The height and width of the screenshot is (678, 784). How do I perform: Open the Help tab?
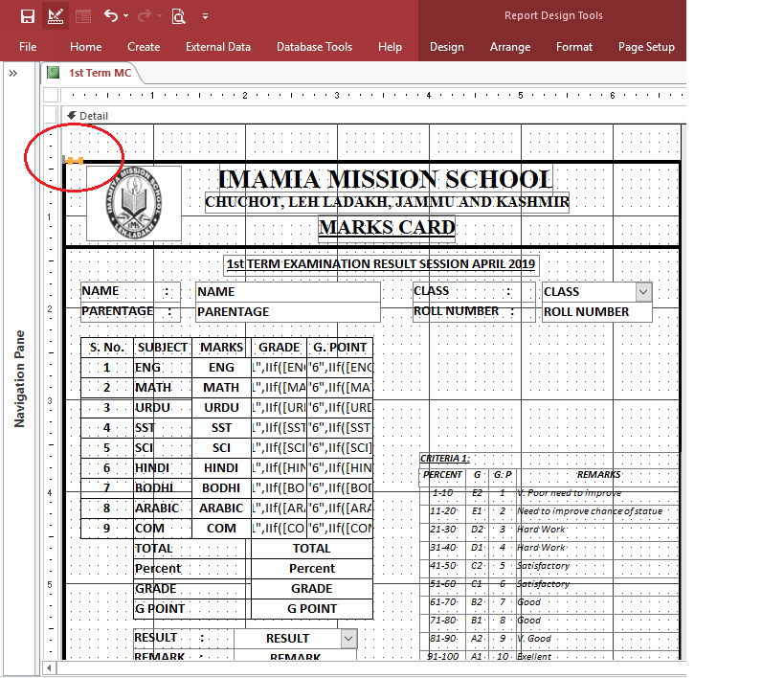point(390,47)
